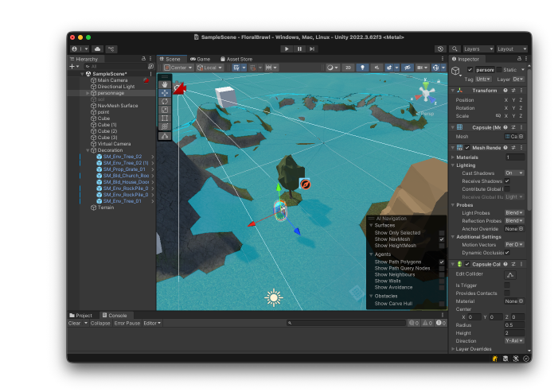Image resolution: width=554 pixels, height=392 pixels.
Task: Select the Console tab
Action: pos(115,316)
